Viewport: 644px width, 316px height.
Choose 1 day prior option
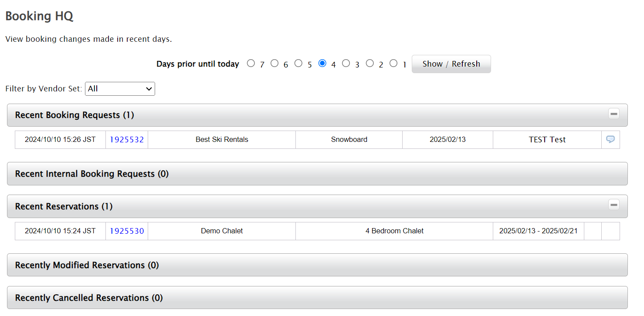point(393,64)
